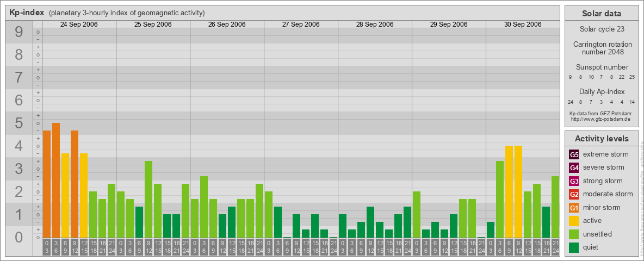Click the Sunspot number label
The height and width of the screenshot is (261, 644).
[602, 67]
